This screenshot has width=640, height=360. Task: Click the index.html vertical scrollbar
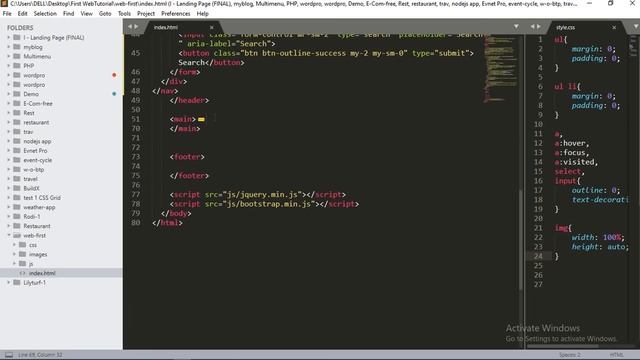(520, 240)
